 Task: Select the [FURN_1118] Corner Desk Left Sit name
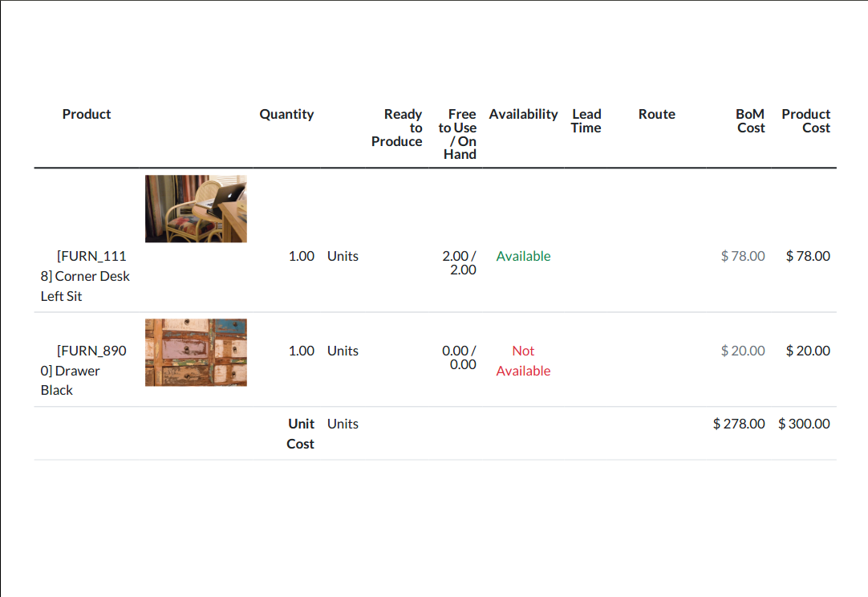[x=85, y=276]
